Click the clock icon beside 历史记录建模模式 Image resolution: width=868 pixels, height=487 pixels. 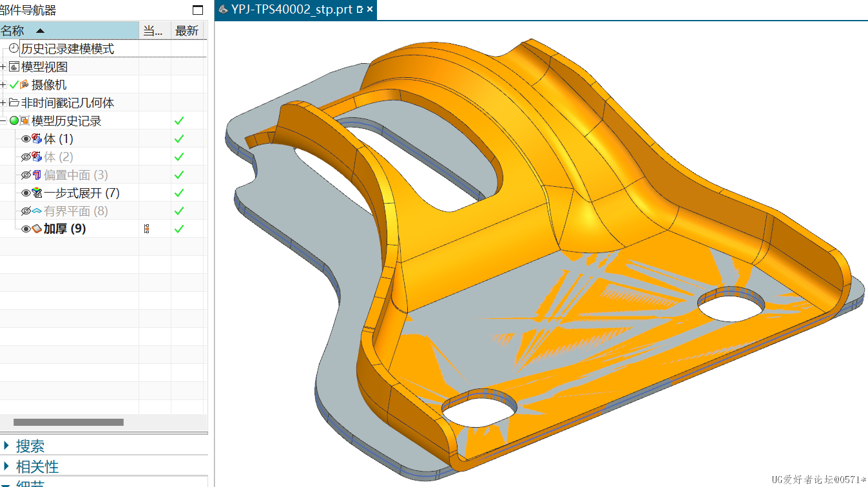pyautogui.click(x=14, y=48)
